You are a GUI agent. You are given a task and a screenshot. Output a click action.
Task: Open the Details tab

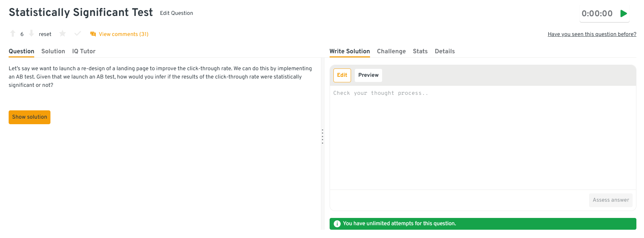pos(445,51)
